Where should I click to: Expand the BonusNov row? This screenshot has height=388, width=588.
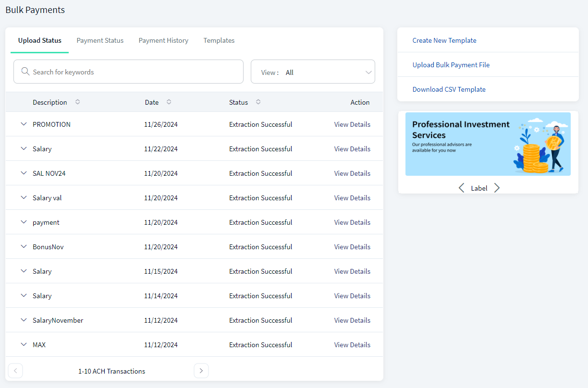(24, 246)
